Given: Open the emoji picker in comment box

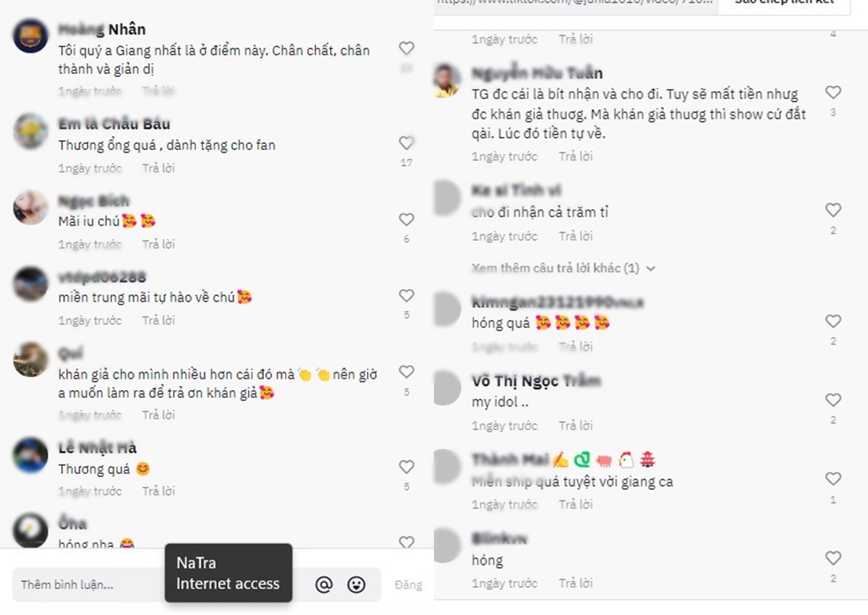Looking at the screenshot, I should 356,585.
